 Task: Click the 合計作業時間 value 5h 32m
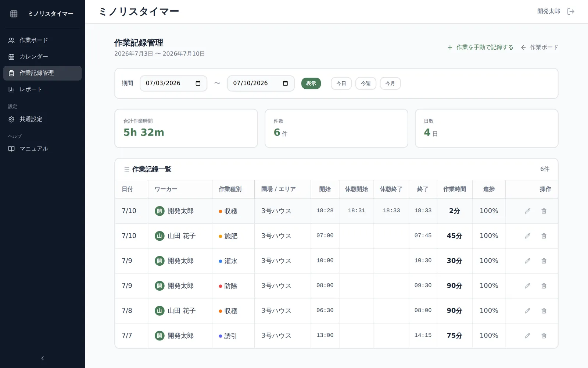pos(144,132)
